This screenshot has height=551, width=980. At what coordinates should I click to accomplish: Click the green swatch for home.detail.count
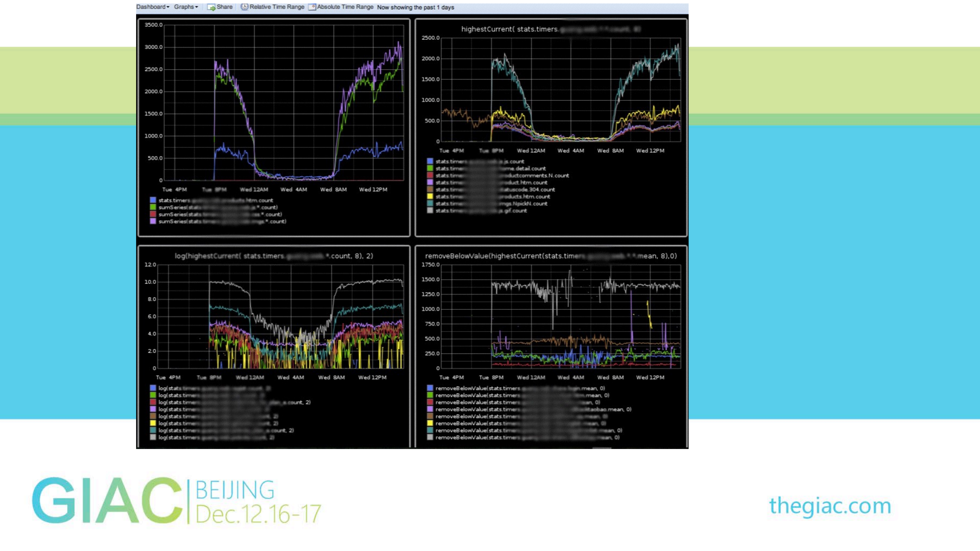click(430, 168)
